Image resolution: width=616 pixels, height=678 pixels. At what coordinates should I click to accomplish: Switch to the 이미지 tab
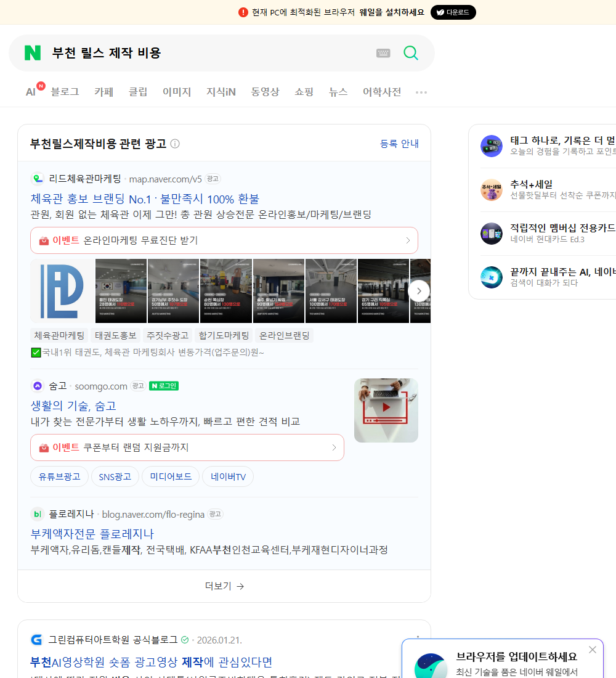point(177,92)
